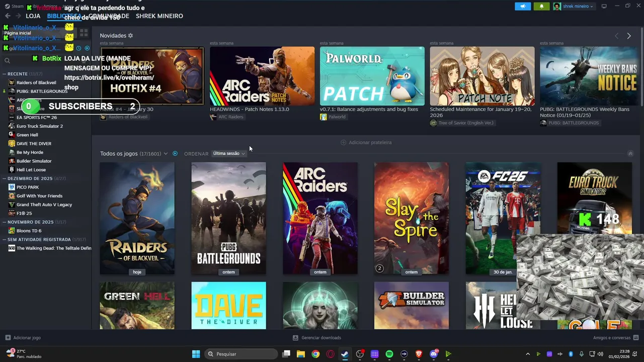Open Google Chrome from the taskbar

315,354
